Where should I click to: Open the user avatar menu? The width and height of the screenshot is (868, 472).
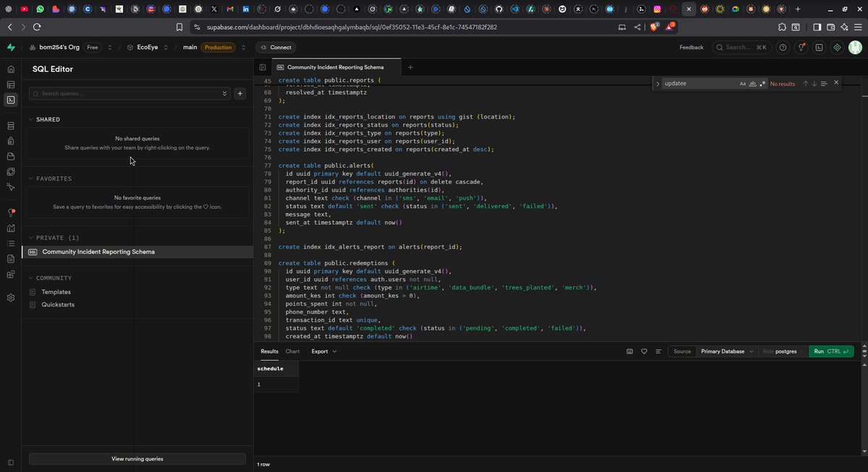855,47
